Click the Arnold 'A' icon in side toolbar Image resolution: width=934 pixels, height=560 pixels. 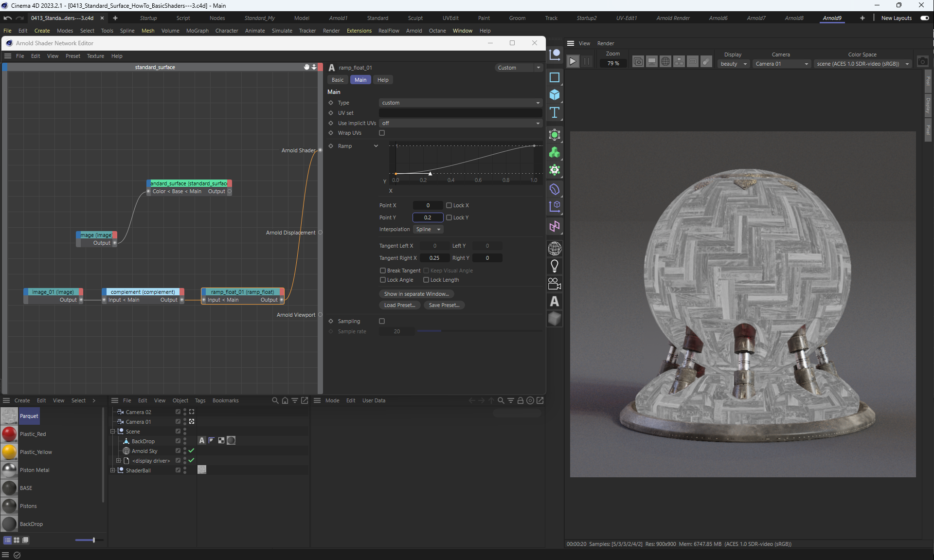(554, 302)
